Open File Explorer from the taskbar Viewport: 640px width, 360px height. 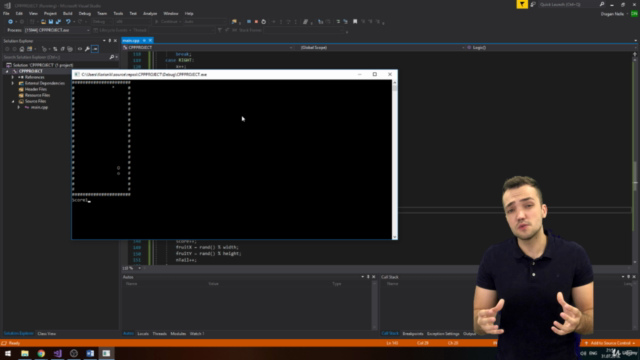pyautogui.click(x=24, y=353)
